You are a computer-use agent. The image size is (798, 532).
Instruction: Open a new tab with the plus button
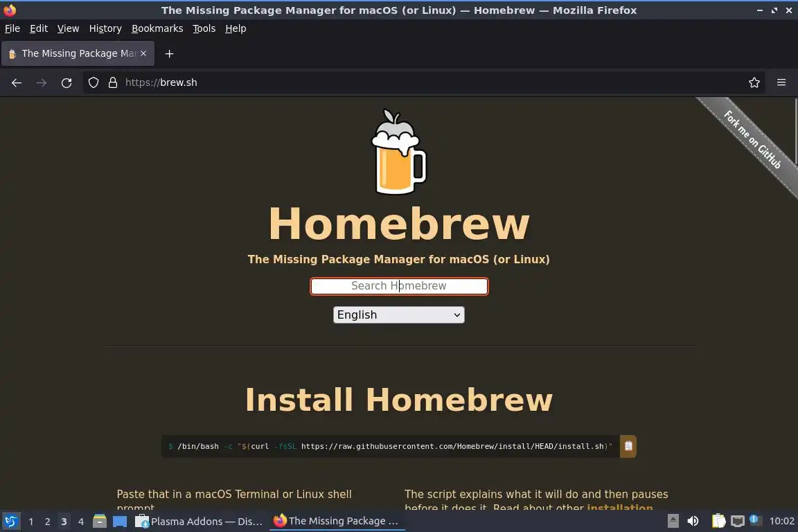170,53
